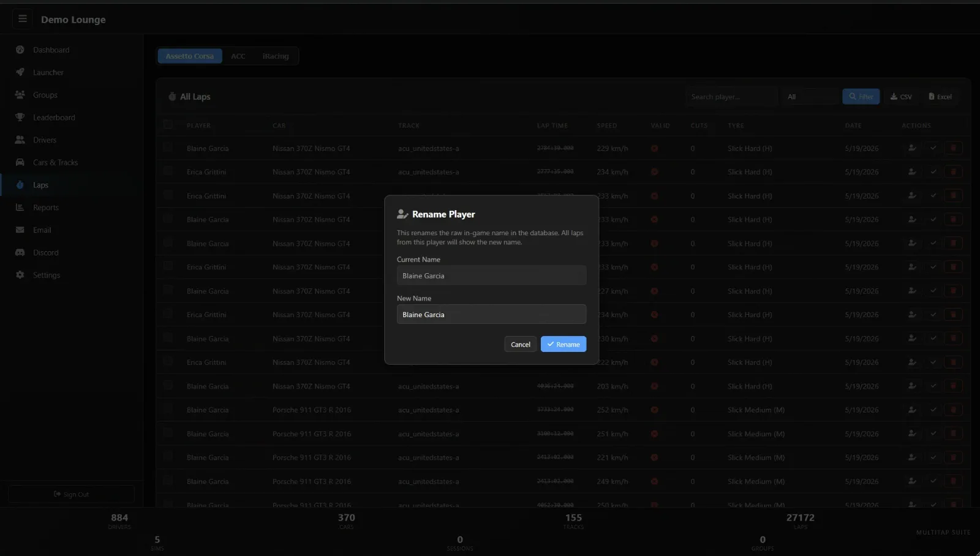Cancel the Rename Player dialog

coord(521,344)
